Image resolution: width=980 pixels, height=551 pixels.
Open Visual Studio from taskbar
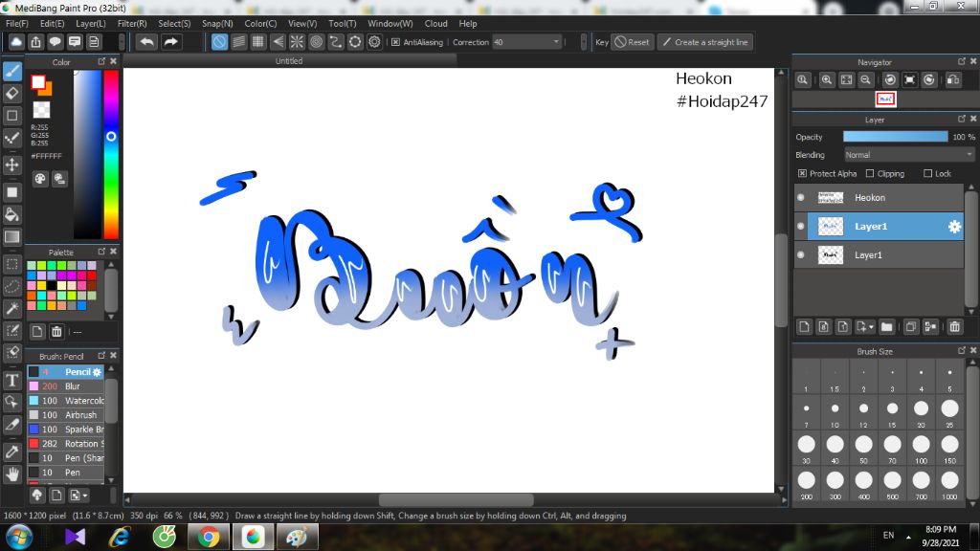[75, 537]
